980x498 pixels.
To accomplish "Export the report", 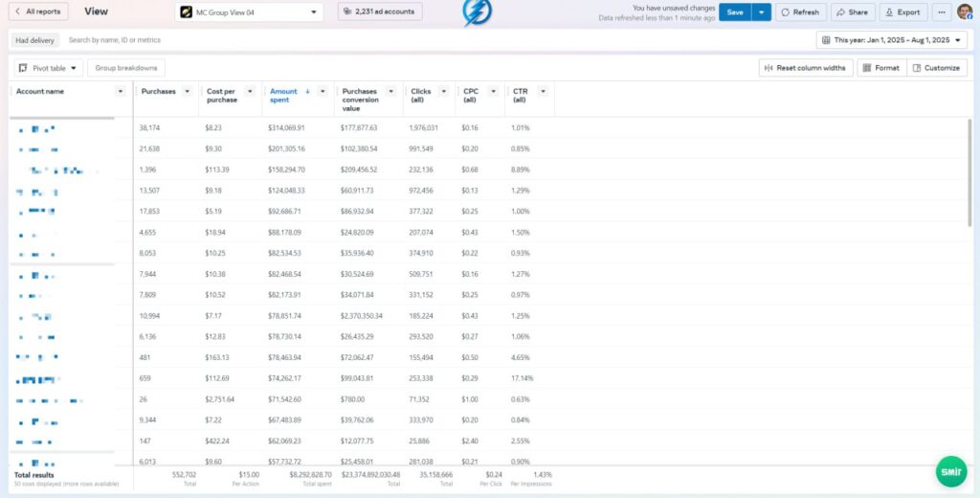I will (x=902, y=12).
